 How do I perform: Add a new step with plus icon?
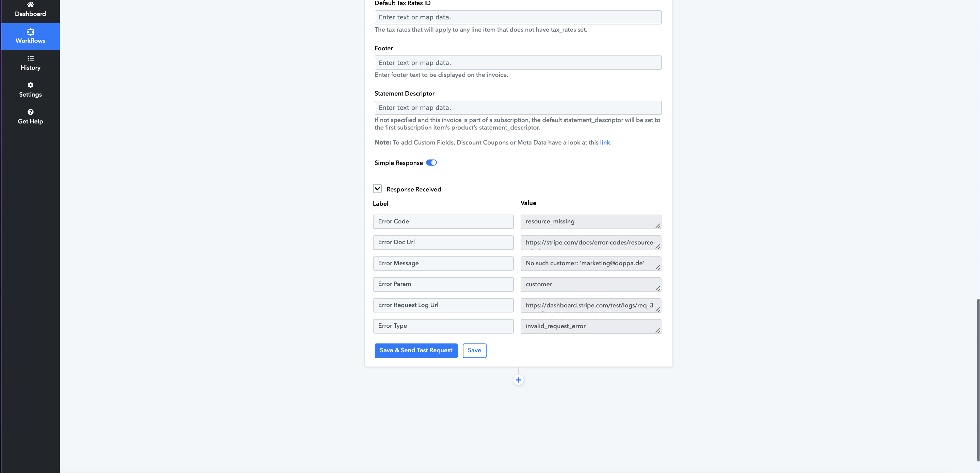click(518, 380)
